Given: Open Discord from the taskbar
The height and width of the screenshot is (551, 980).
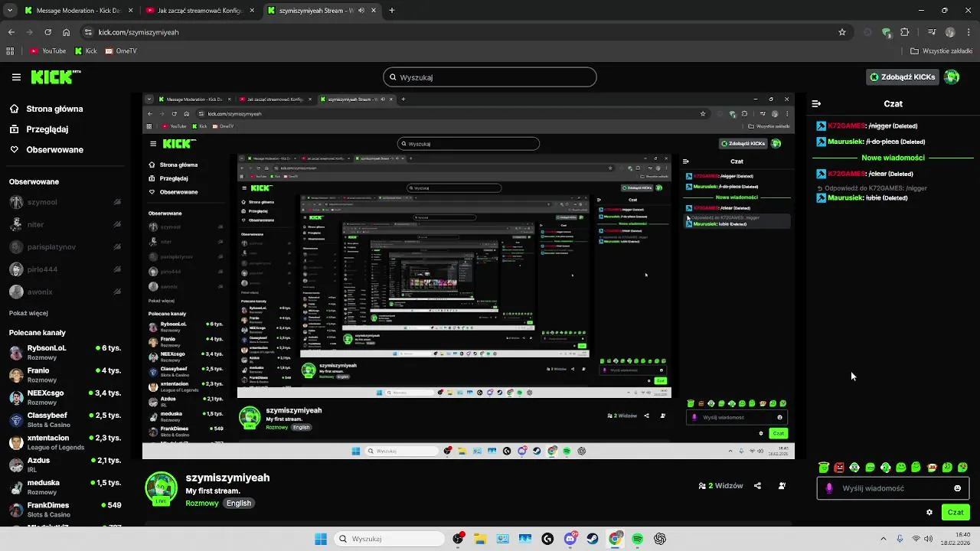Looking at the screenshot, I should point(570,539).
